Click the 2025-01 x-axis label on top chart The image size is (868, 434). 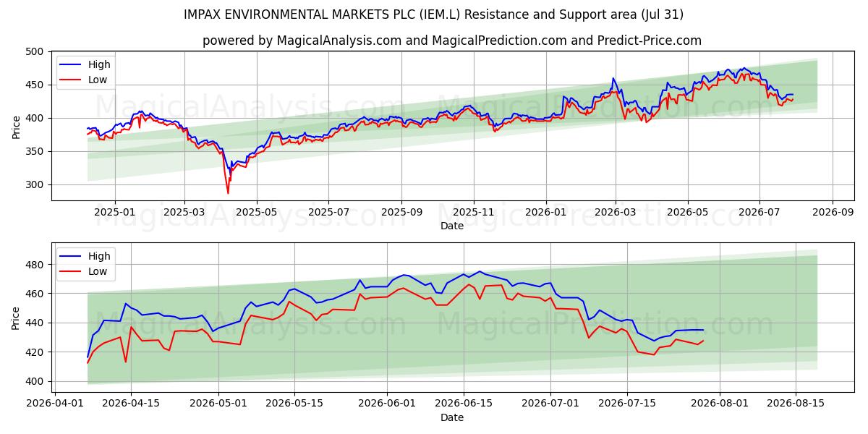click(x=114, y=213)
